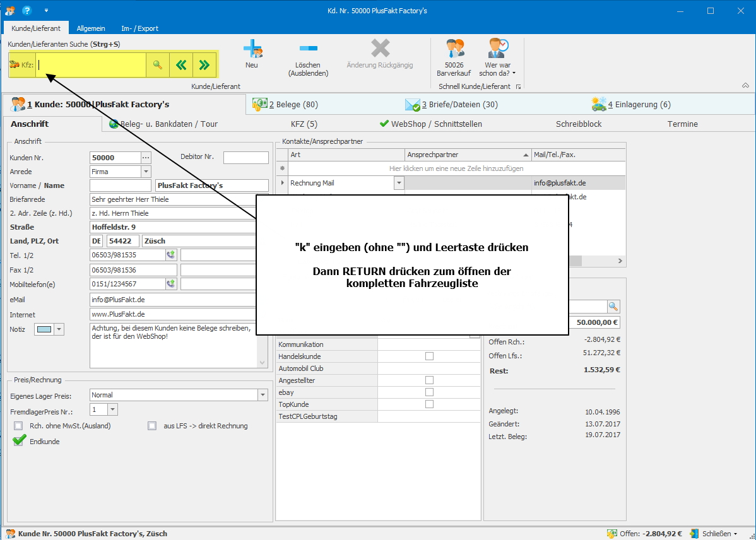Open Beleg- u. Bankdaten / Tour subtab
756x540 pixels.
tap(163, 124)
